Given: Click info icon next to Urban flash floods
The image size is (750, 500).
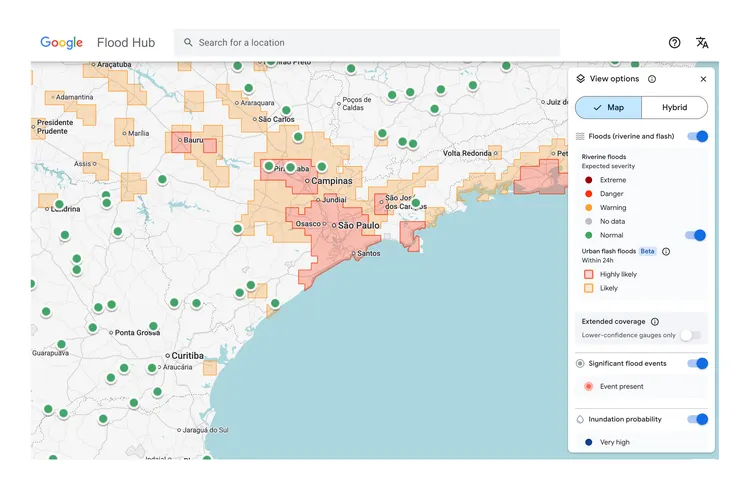Looking at the screenshot, I should (666, 252).
